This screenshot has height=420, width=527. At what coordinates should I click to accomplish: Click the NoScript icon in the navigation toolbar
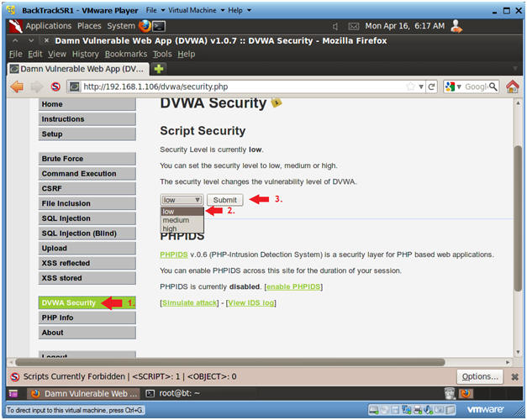pos(55,87)
